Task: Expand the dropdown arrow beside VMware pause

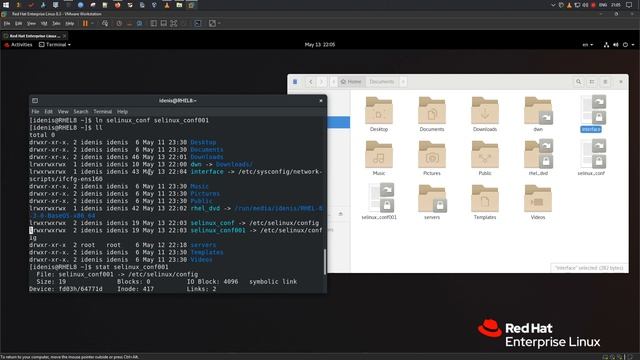Action: pyautogui.click(x=92, y=24)
